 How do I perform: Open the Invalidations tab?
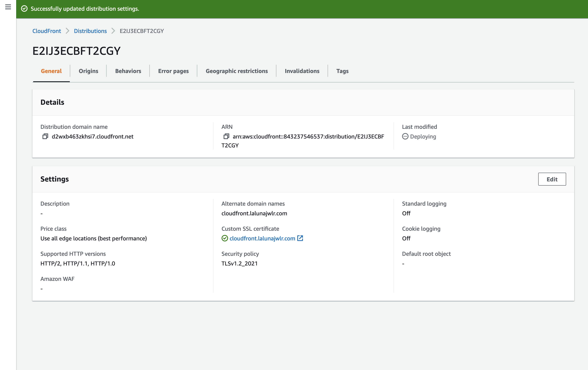(302, 71)
